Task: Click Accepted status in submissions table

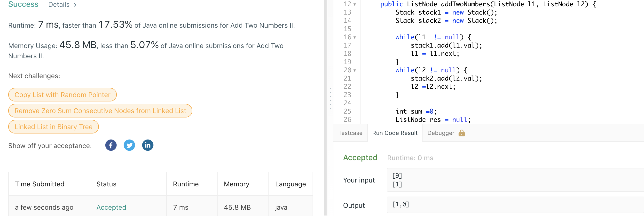Action: pos(111,207)
